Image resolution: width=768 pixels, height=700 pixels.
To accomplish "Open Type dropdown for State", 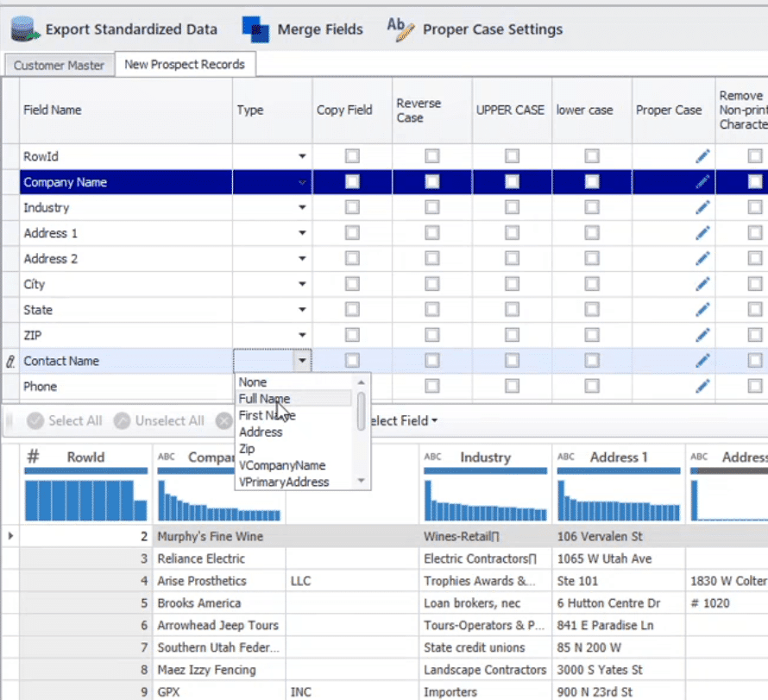I will (x=302, y=309).
